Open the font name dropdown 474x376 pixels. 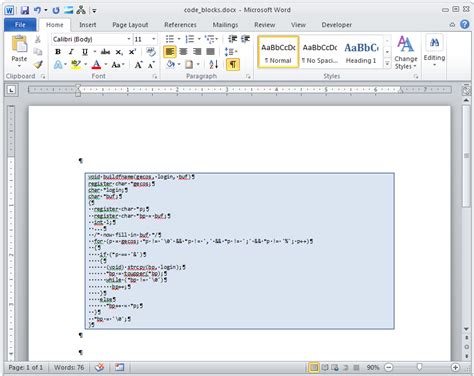[129, 39]
